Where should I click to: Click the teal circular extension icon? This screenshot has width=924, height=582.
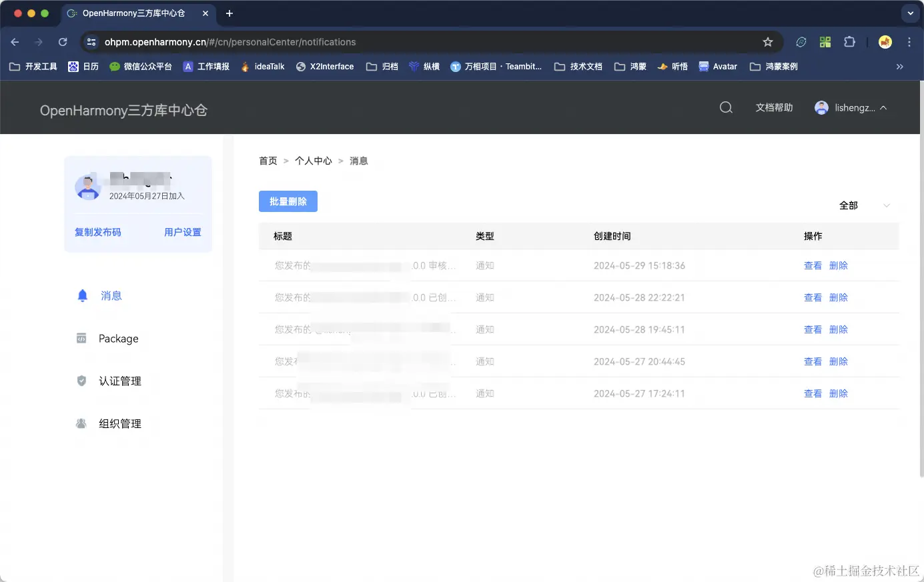(801, 42)
